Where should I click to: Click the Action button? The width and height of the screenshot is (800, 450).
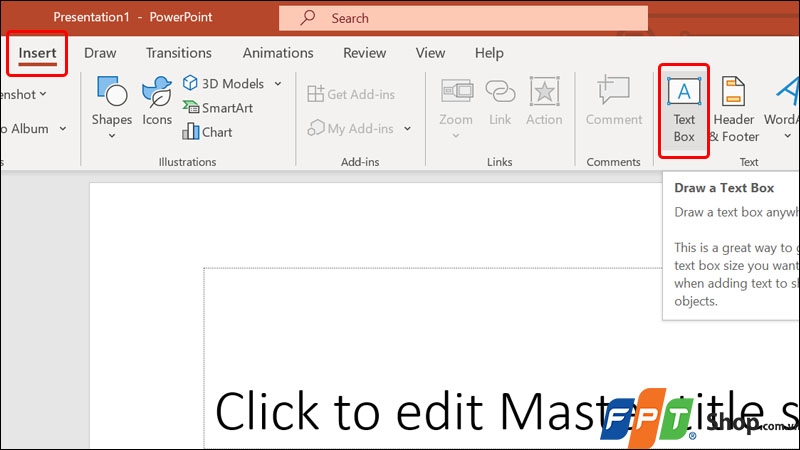coord(544,102)
